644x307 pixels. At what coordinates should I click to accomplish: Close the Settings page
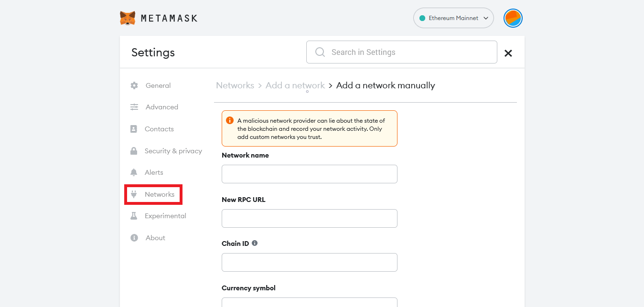(x=508, y=53)
